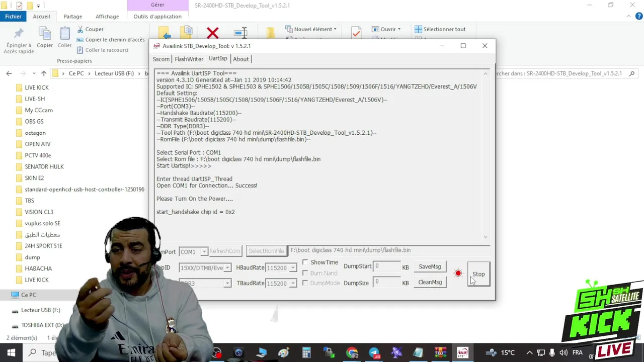Open the TBaudRate 115200 dropdown
This screenshot has height=362, width=644.
click(x=292, y=283)
